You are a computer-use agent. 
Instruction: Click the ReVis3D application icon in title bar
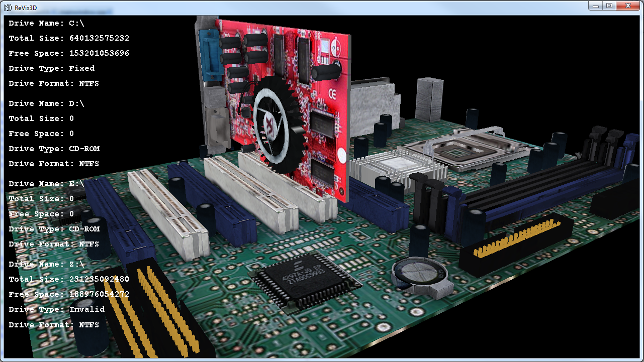coord(8,8)
